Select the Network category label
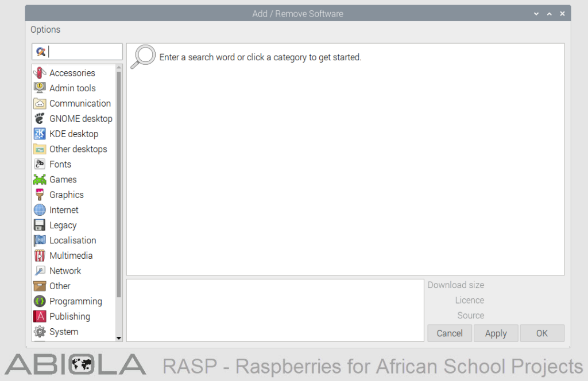This screenshot has width=588, height=381. 65,271
